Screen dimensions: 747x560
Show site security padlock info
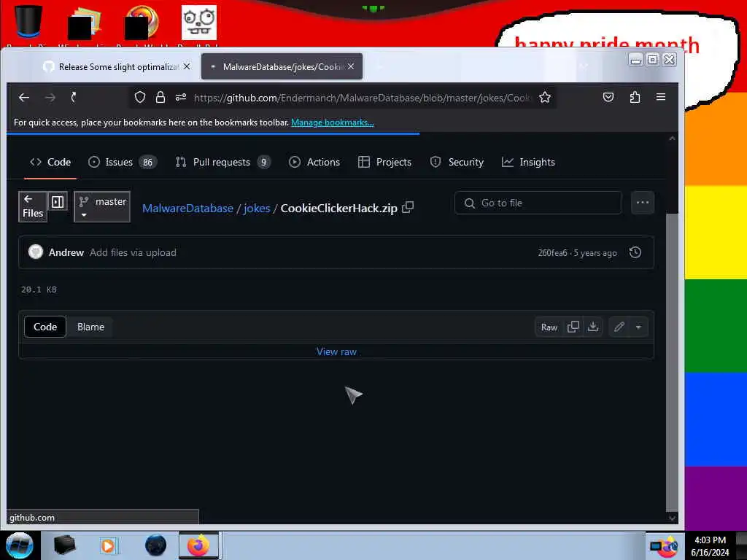tap(160, 97)
